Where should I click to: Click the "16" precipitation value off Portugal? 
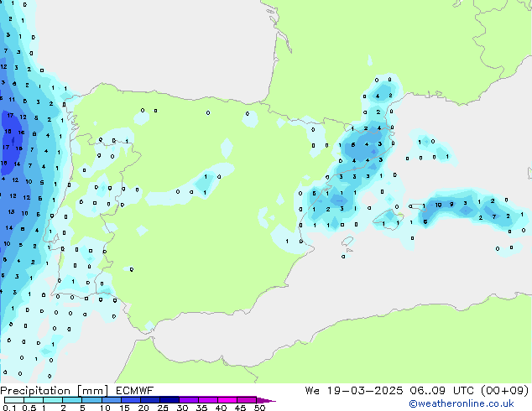tap(21, 133)
